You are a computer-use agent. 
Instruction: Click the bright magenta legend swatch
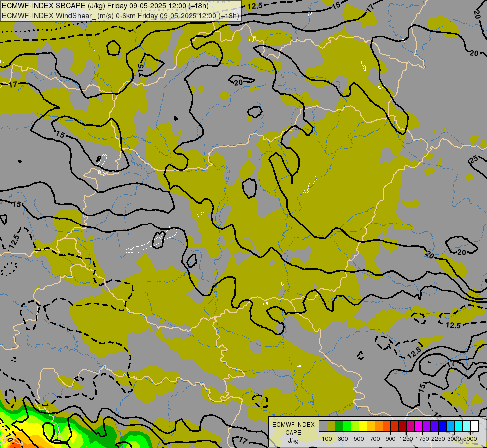pos(418,426)
